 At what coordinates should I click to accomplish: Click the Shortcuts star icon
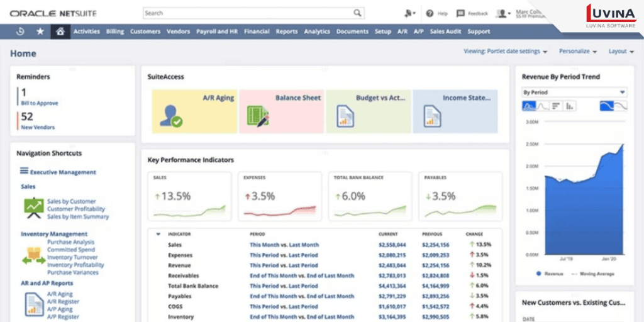40,31
